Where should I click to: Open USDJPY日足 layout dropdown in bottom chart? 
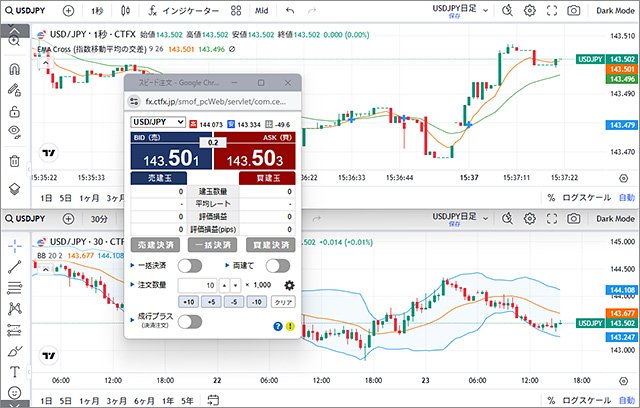point(485,219)
